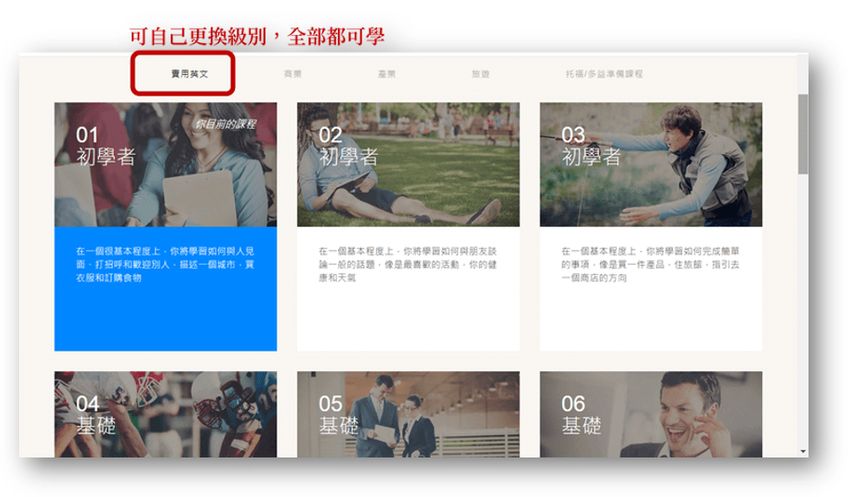Screen dimensions: 848x497
Task: Click the level 03 description about buying products
Action: [x=650, y=264]
